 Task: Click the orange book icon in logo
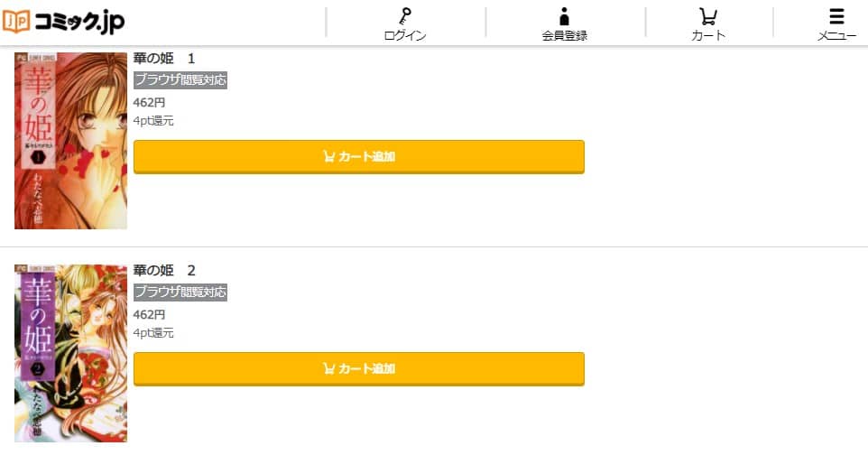point(16,22)
